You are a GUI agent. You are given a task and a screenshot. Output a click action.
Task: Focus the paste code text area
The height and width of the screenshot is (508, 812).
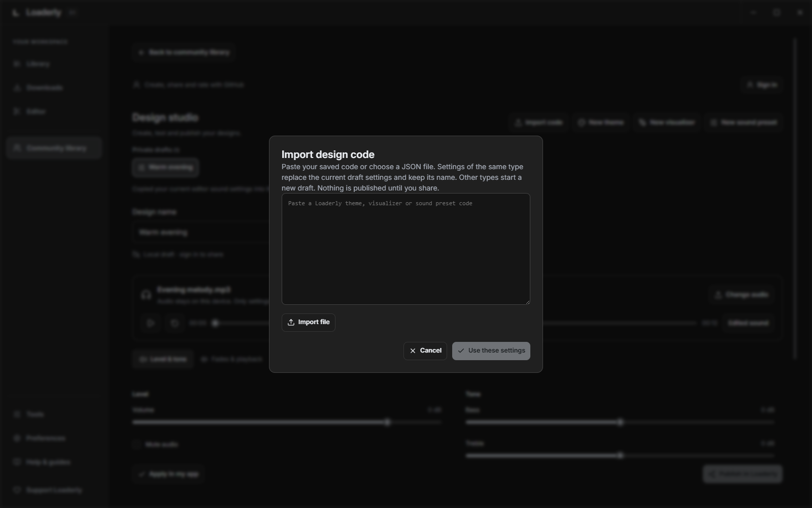[405, 249]
